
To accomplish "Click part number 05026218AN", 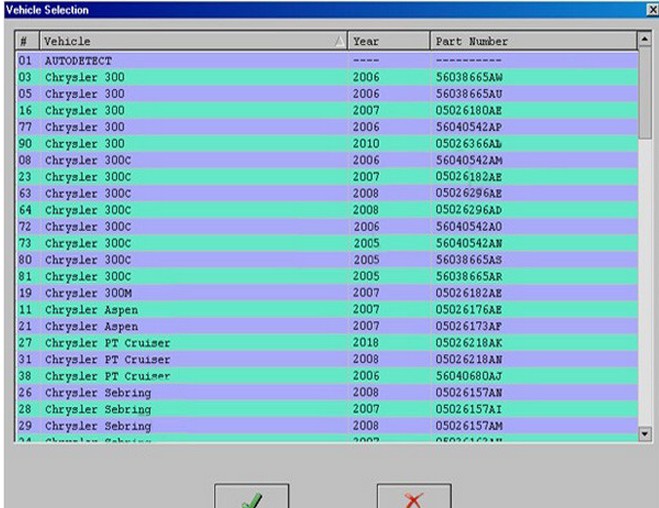I will pos(469,359).
